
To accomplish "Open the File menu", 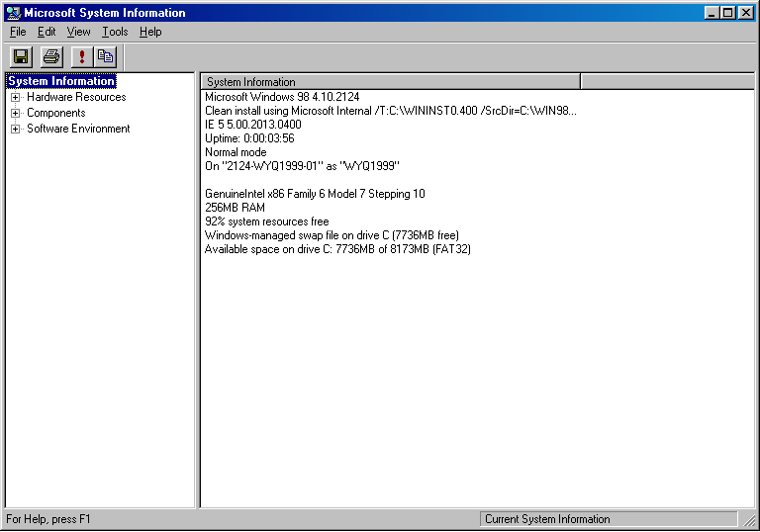I will 18,32.
